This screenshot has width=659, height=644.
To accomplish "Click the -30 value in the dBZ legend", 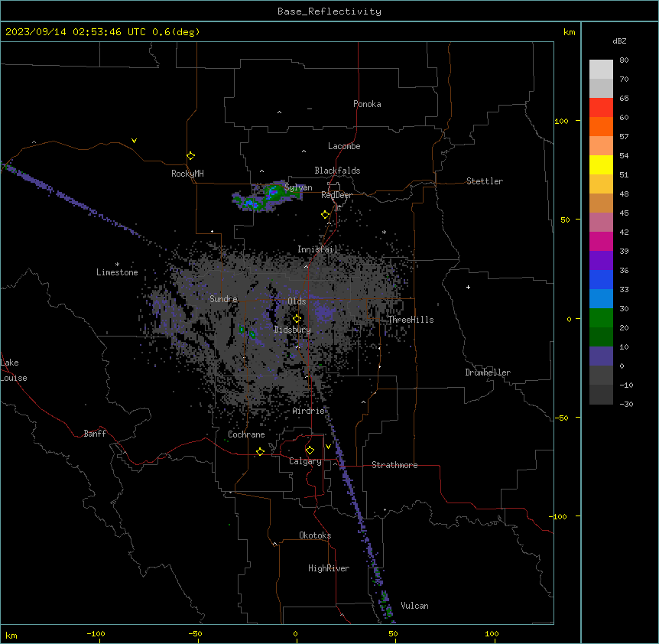I will (x=626, y=404).
